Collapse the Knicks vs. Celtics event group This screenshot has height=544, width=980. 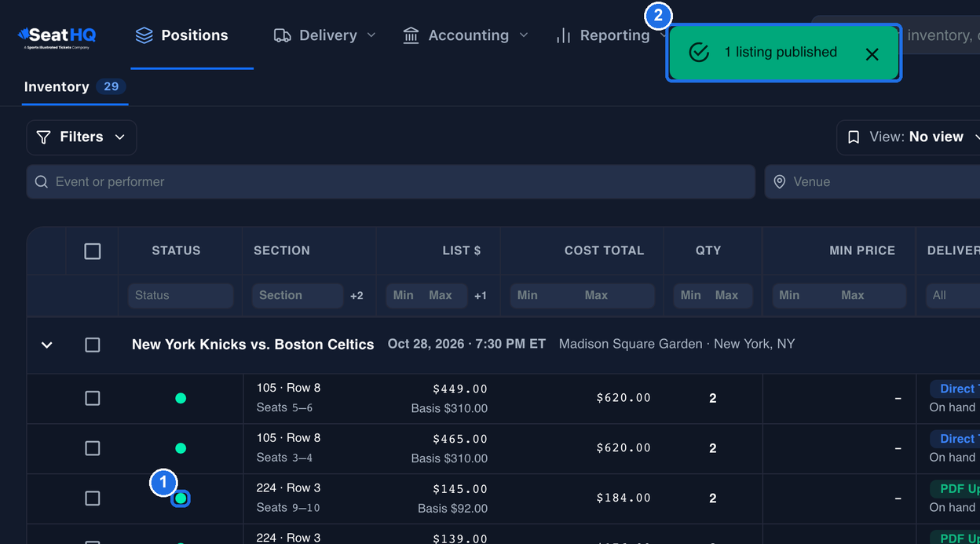pos(46,345)
